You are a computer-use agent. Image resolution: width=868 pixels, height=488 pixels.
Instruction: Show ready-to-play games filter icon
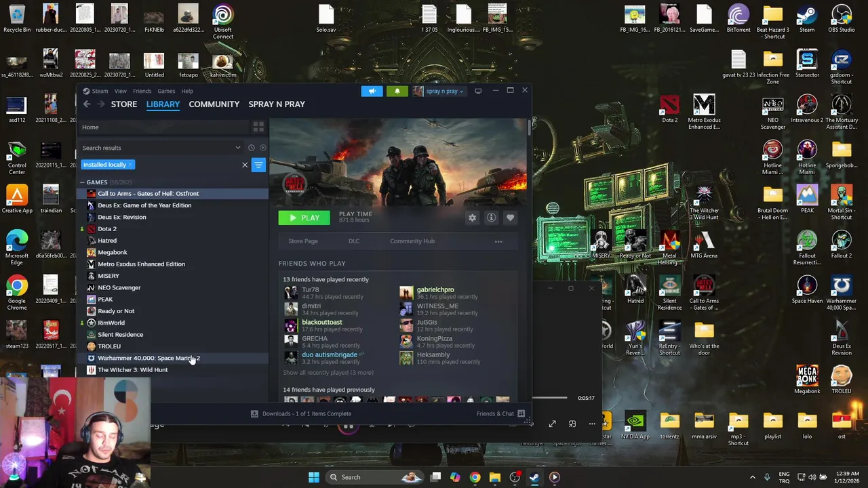[x=263, y=148]
